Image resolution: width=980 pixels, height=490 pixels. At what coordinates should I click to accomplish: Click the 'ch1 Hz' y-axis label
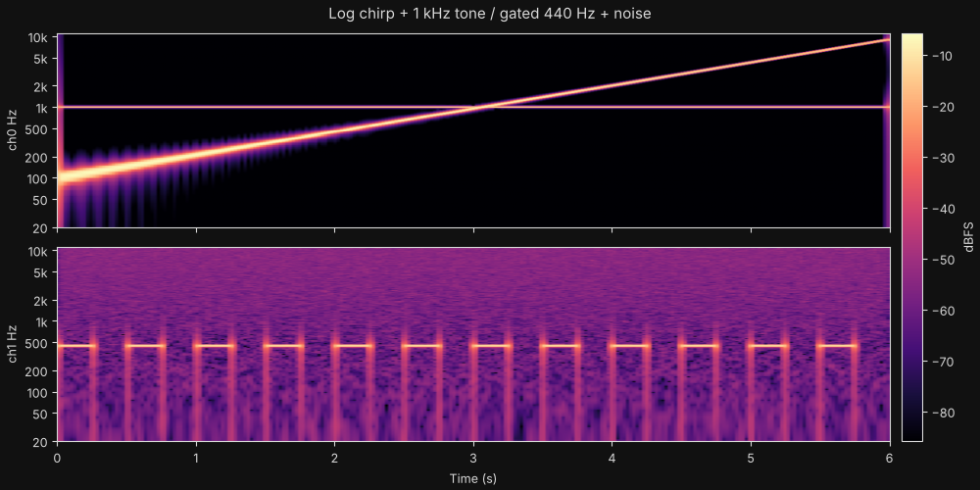tap(11, 344)
